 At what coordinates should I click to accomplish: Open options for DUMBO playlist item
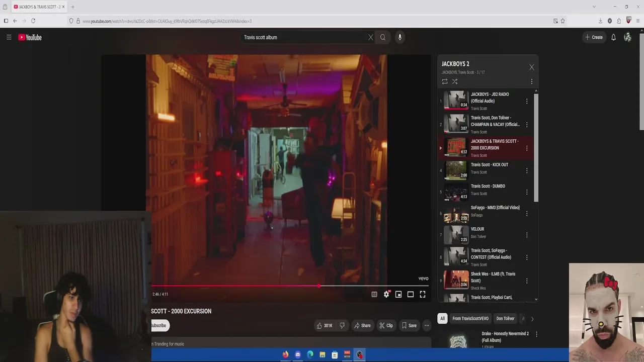pyautogui.click(x=527, y=192)
